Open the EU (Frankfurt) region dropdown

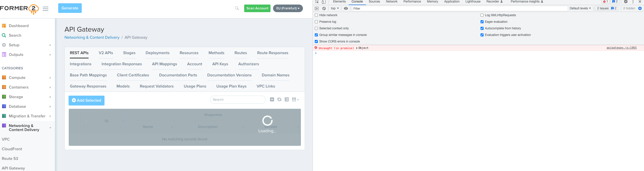click(288, 8)
